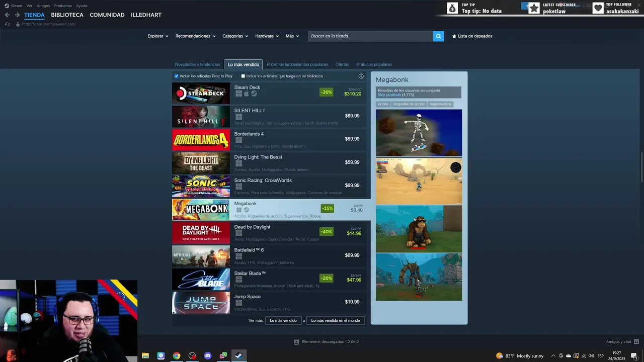Open the info icon above the list
This screenshot has width=644, height=362.
(x=361, y=76)
